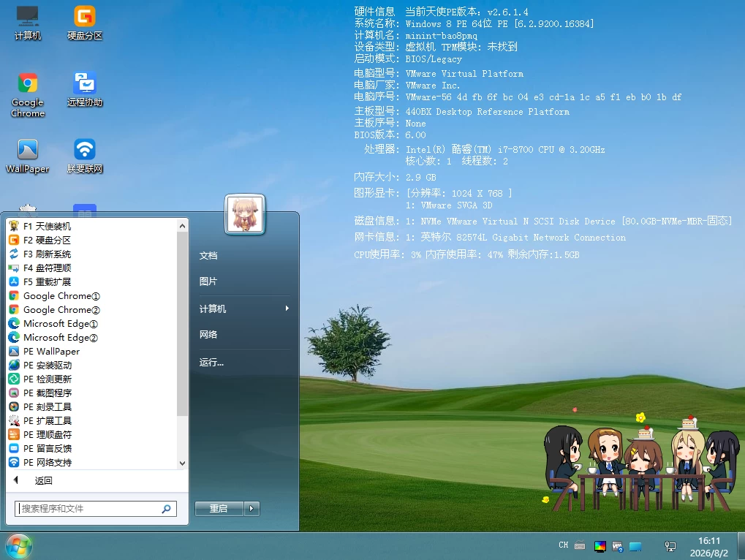Select F3 刷新系统 in the program list

(x=93, y=254)
